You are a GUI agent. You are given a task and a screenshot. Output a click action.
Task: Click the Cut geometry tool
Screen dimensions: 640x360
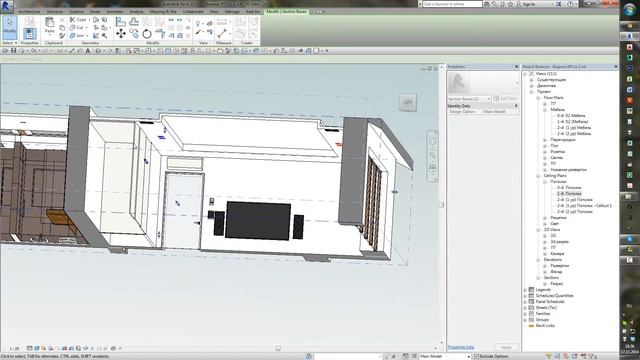(77, 28)
